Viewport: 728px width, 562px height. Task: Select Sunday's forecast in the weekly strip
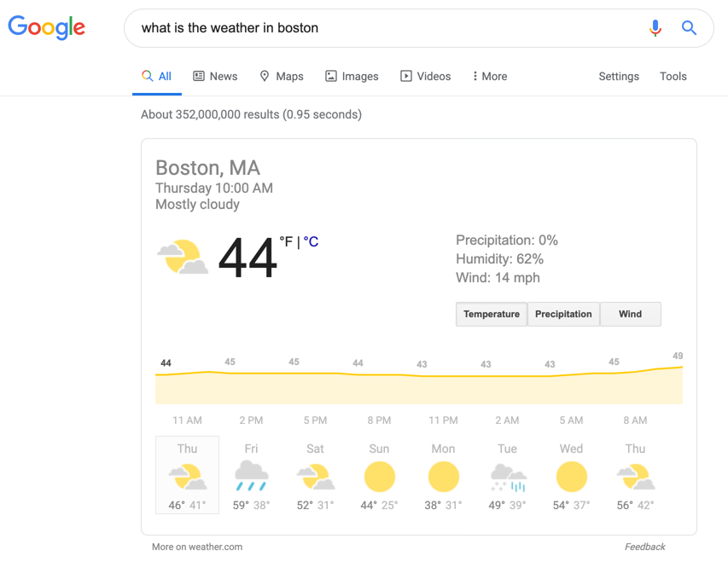coord(379,476)
